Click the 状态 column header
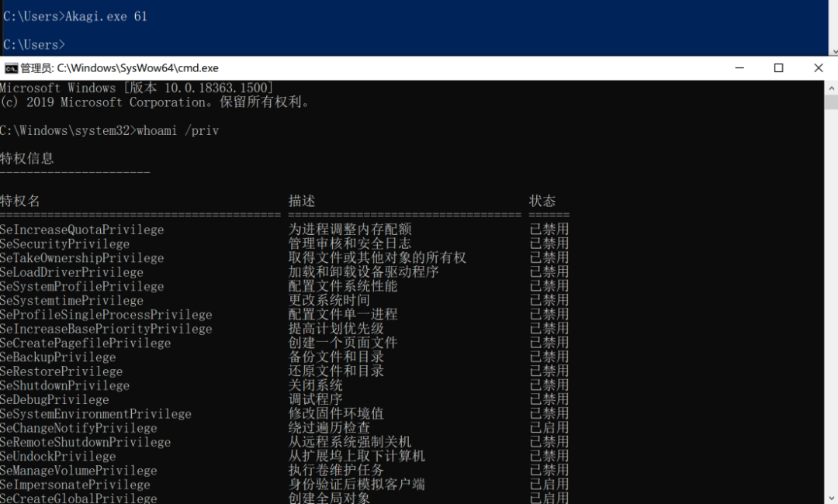The image size is (838, 504). (x=541, y=200)
